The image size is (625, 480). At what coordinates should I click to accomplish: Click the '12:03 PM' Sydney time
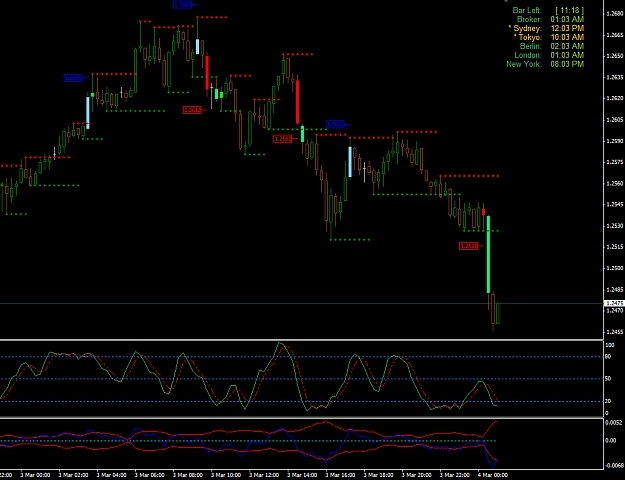(x=567, y=28)
